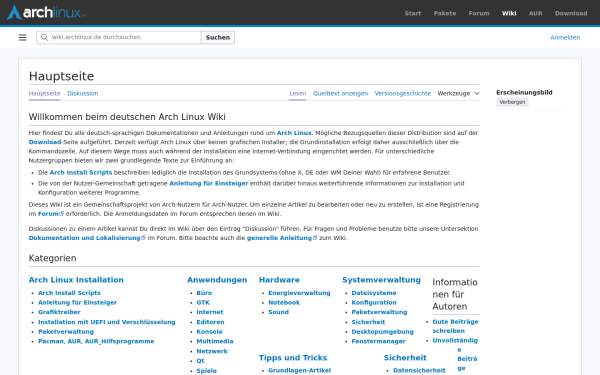
Task: Open Quelltext anzeigen tab
Action: click(340, 93)
